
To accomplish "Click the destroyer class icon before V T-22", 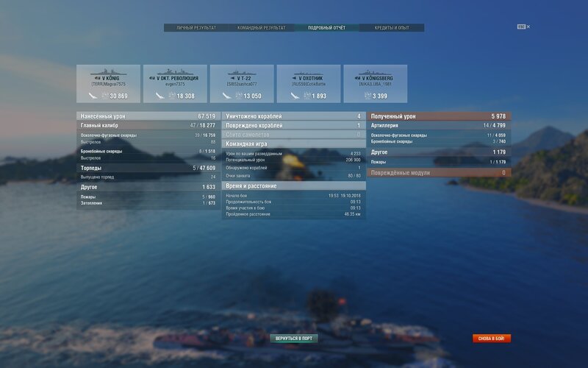I will pyautogui.click(x=232, y=78).
